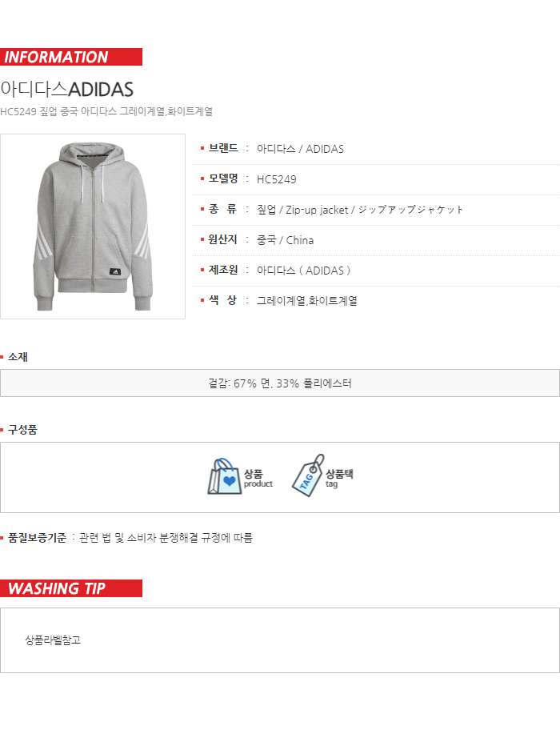560x742 pixels.
Task: Click the HC5249 product subtitle line
Action: 106,112
